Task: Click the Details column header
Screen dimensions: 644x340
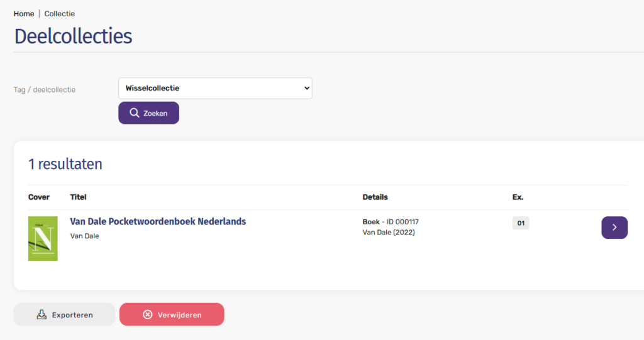Action: (375, 197)
